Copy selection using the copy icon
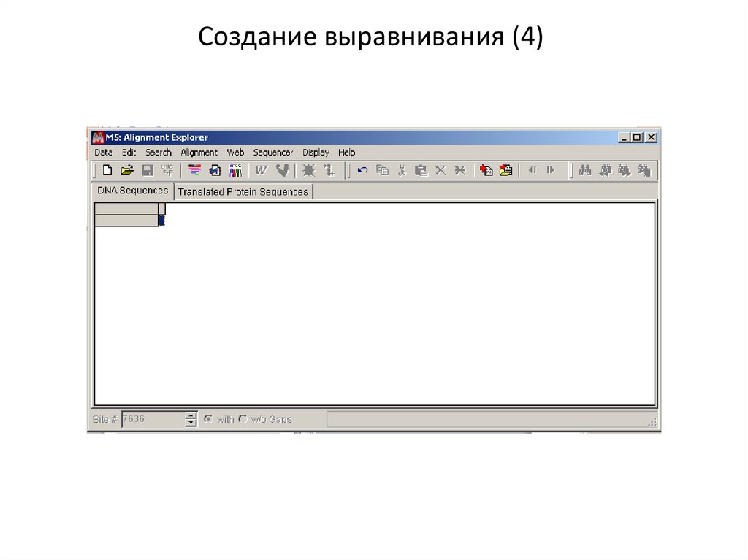The height and width of the screenshot is (560, 748). coord(383,170)
